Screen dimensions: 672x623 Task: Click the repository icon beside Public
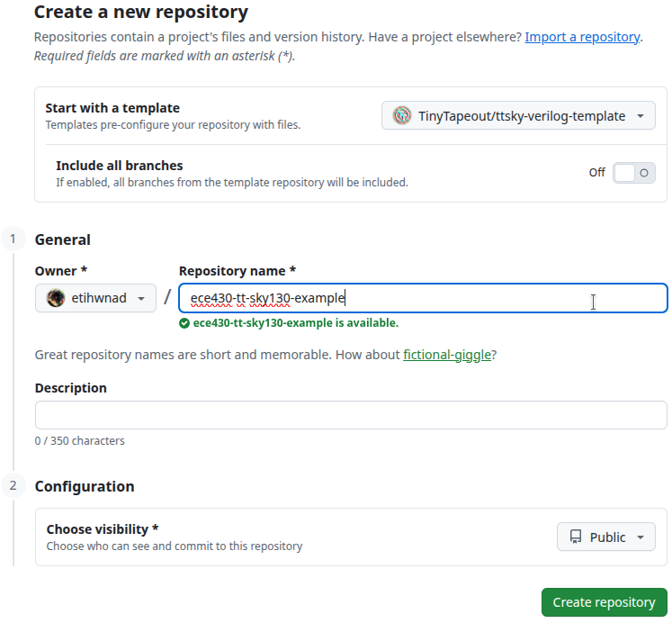click(575, 537)
